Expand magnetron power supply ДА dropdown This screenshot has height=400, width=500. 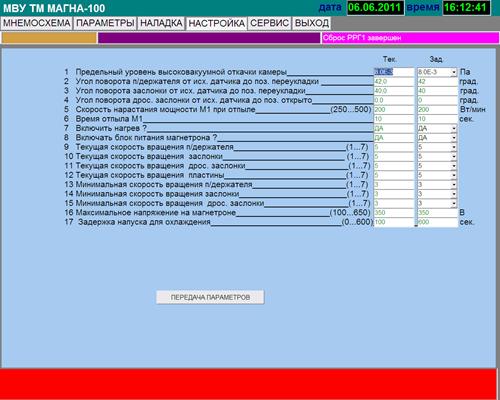[x=454, y=138]
